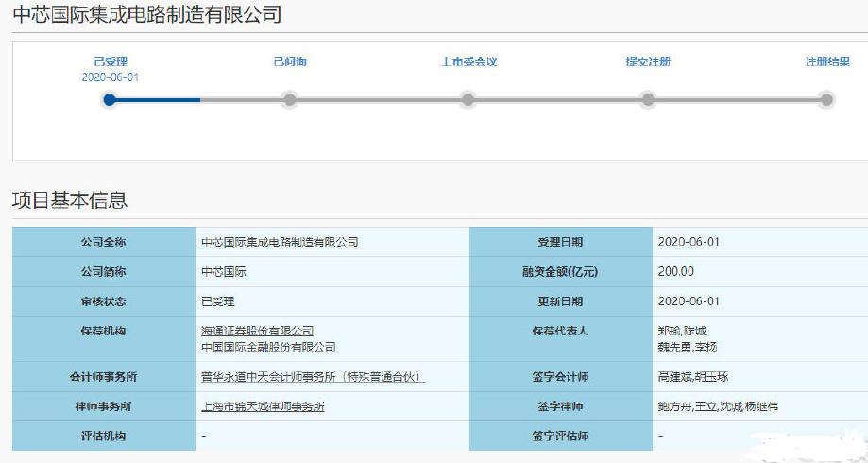Image resolution: width=868 pixels, height=463 pixels.
Task: Click the 受理日期 label cell
Action: [x=561, y=242]
